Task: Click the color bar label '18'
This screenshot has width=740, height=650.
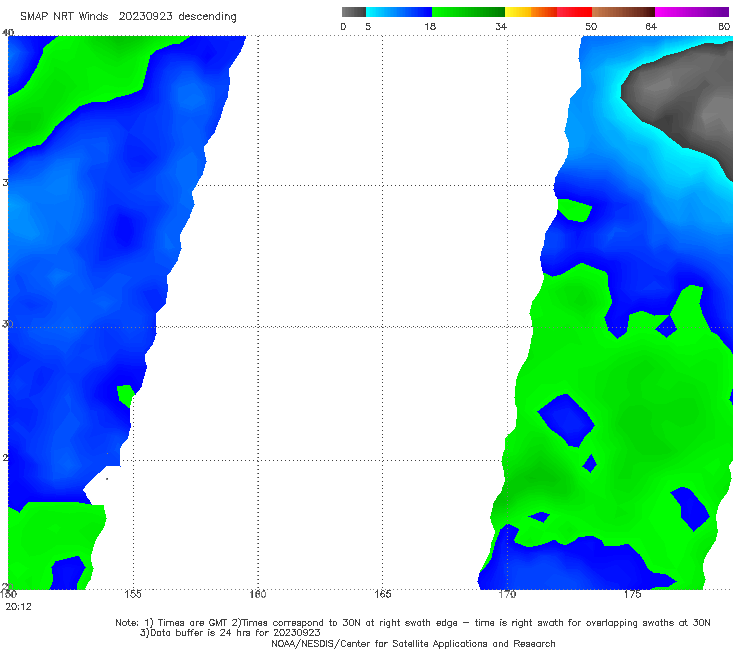Action: click(x=430, y=27)
